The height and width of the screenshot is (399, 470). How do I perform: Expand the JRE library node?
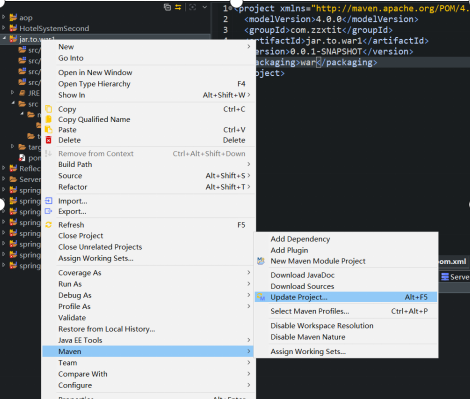(13, 92)
